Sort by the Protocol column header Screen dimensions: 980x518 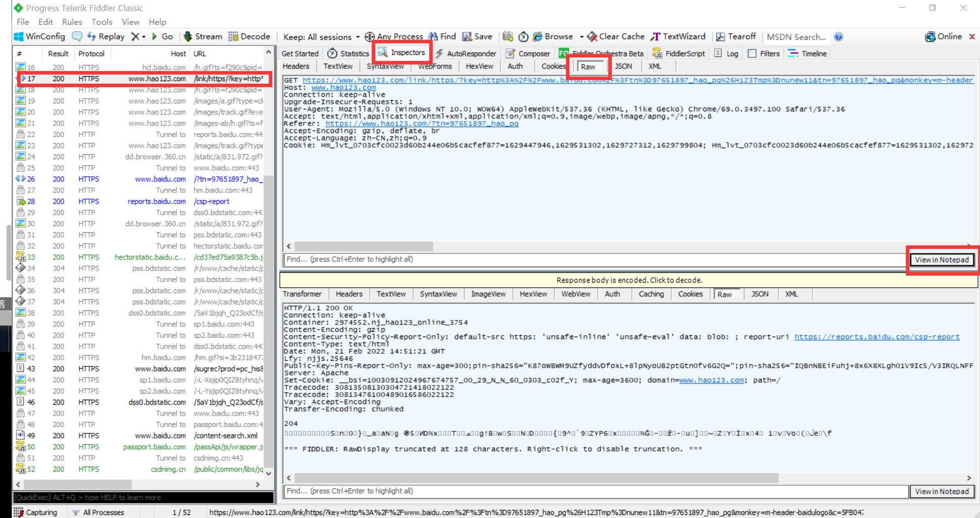(x=92, y=54)
